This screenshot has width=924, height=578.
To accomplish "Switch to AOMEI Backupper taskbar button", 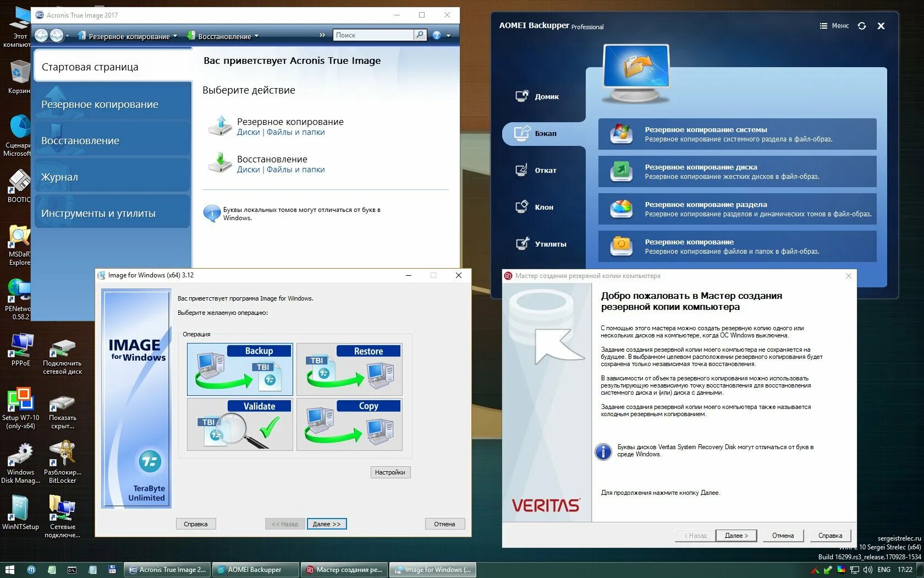I will pos(256,570).
